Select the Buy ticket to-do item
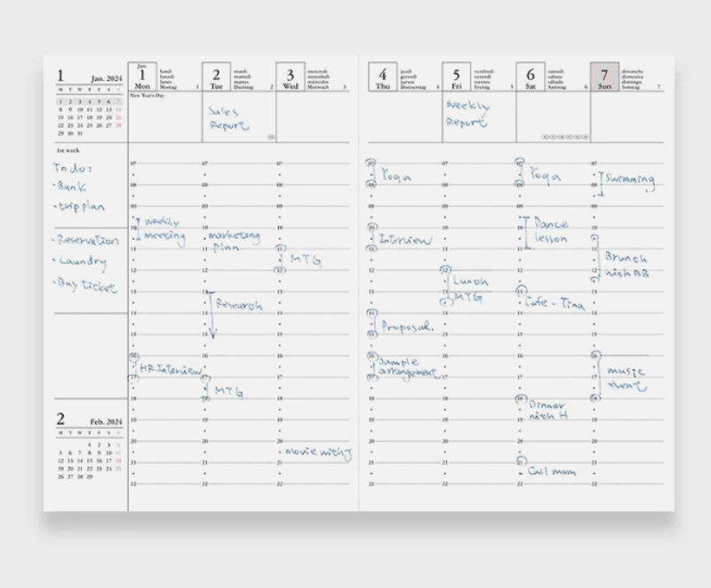 86,285
